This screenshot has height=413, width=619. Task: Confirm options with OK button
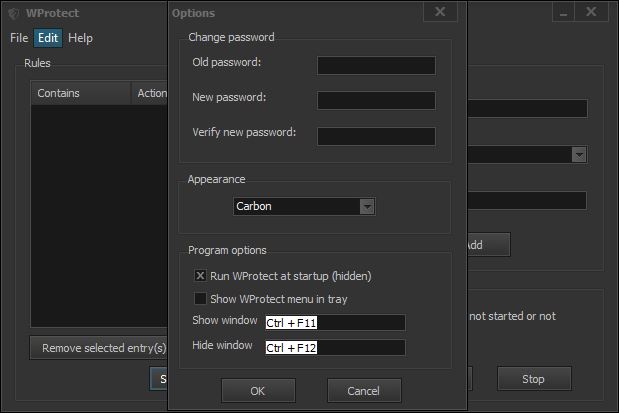[258, 390]
